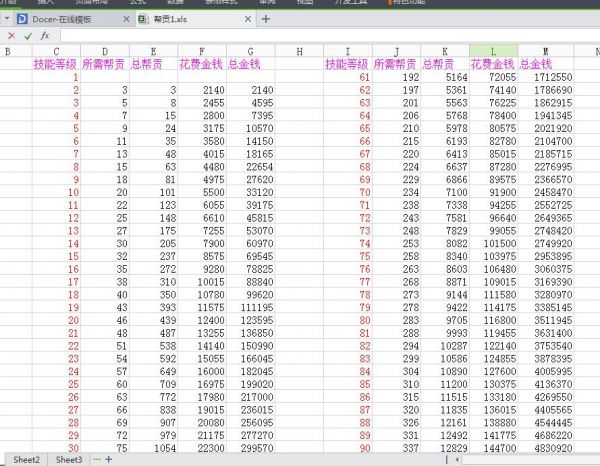Click the confirm entry checkmark icon

point(28,35)
